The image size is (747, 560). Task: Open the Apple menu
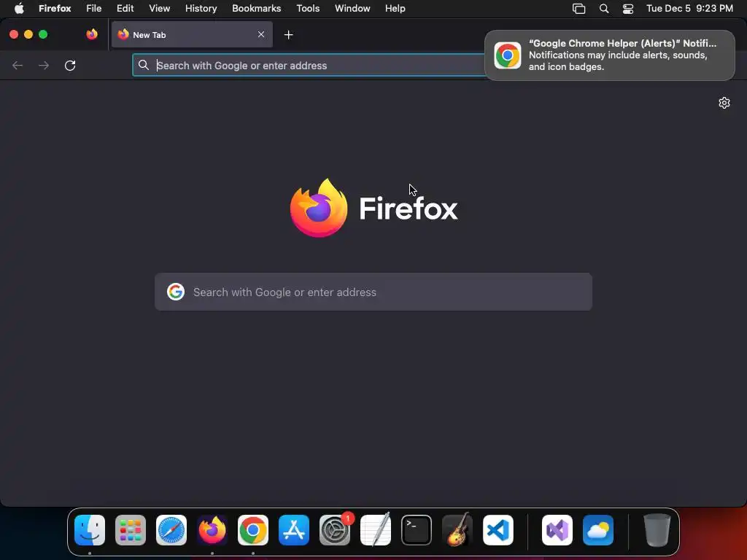click(19, 8)
